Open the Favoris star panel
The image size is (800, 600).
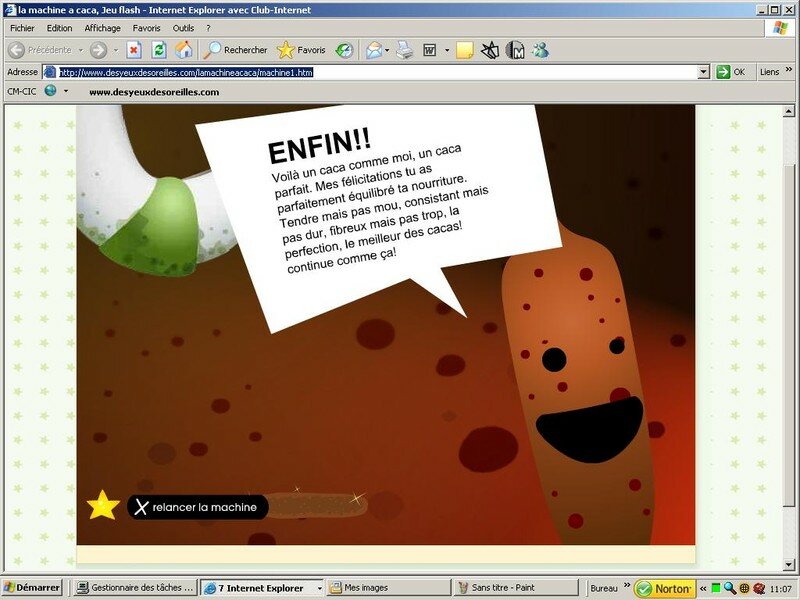click(301, 50)
